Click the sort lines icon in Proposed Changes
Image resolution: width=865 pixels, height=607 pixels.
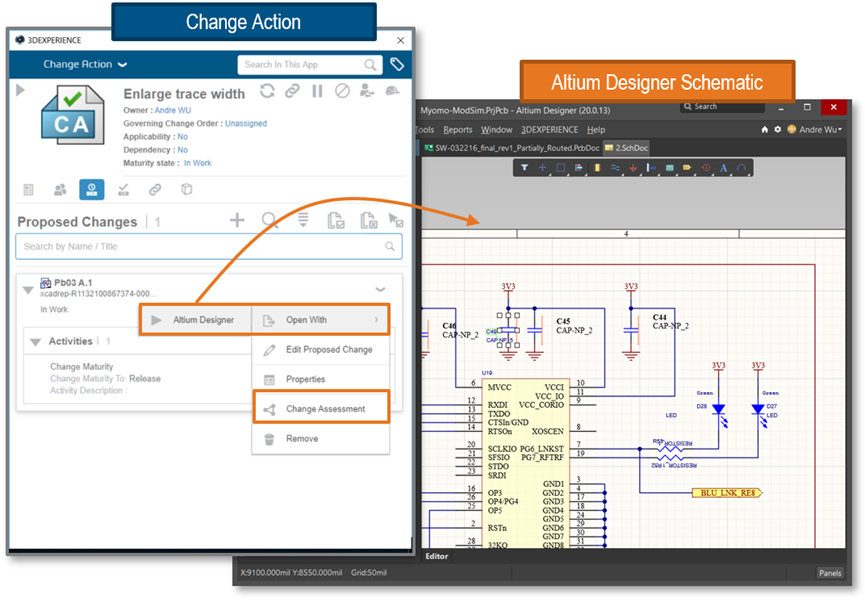coord(303,220)
